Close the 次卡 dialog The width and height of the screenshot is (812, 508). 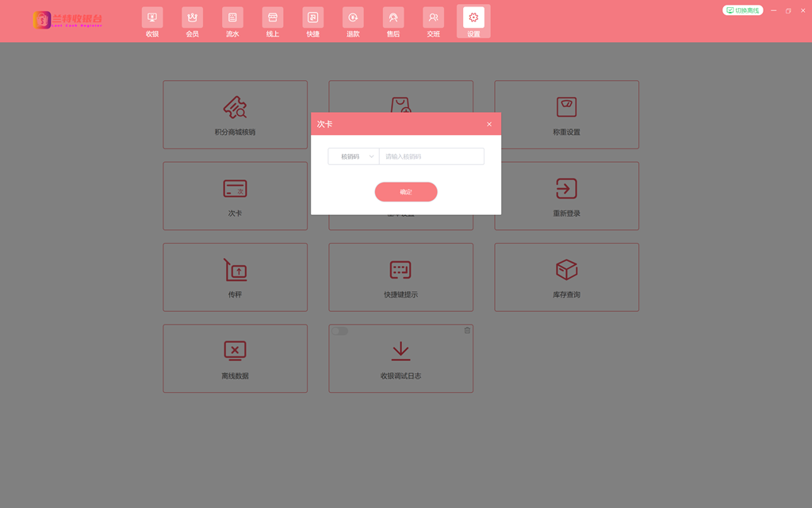click(489, 125)
